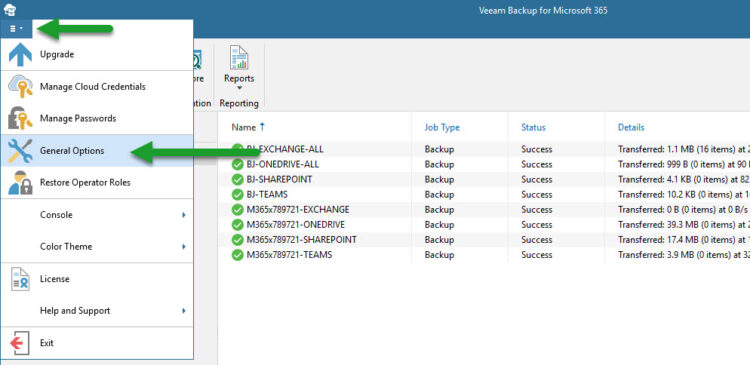The image size is (750, 365).
Task: Click the success icon for M365x789721-SHAREPOINT
Action: [237, 240]
